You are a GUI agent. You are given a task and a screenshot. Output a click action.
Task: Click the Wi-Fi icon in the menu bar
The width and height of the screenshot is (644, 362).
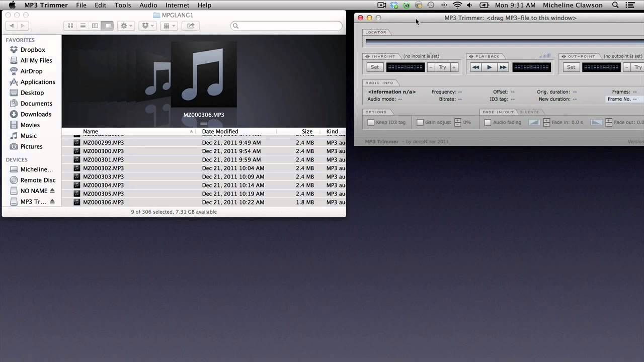pyautogui.click(x=457, y=5)
